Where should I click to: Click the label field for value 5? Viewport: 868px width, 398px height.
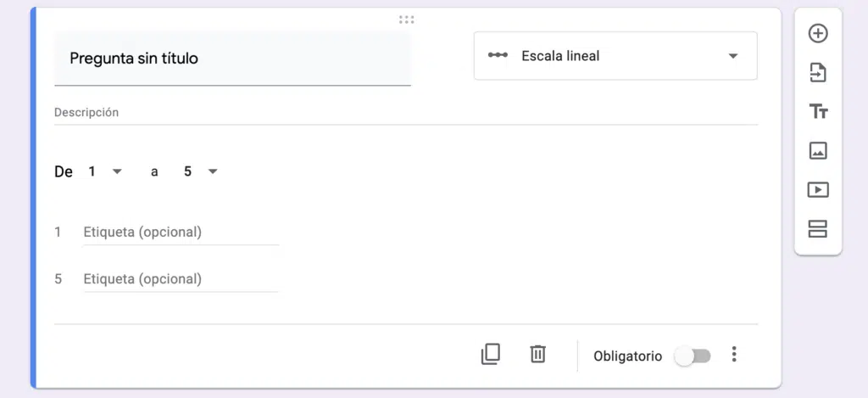click(x=181, y=279)
